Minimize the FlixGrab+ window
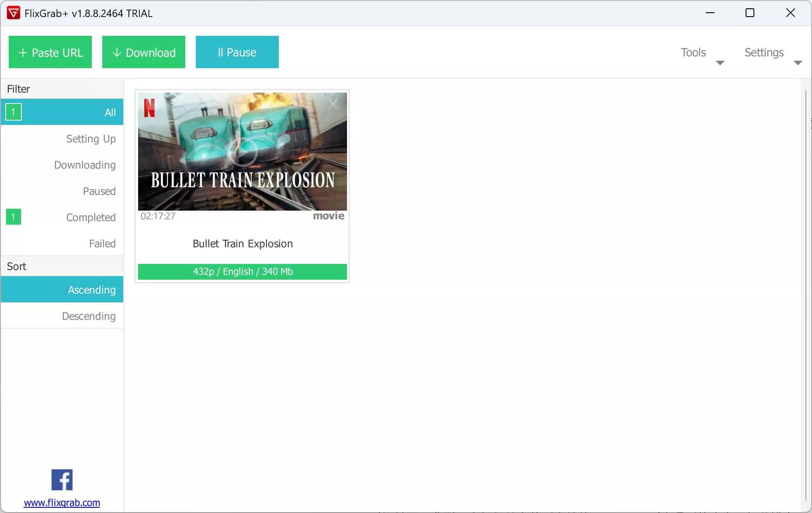Viewport: 812px width, 513px height. pyautogui.click(x=710, y=13)
